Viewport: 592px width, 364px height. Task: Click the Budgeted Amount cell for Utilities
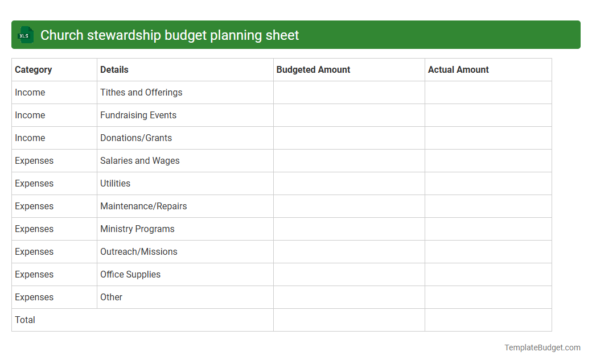point(348,183)
